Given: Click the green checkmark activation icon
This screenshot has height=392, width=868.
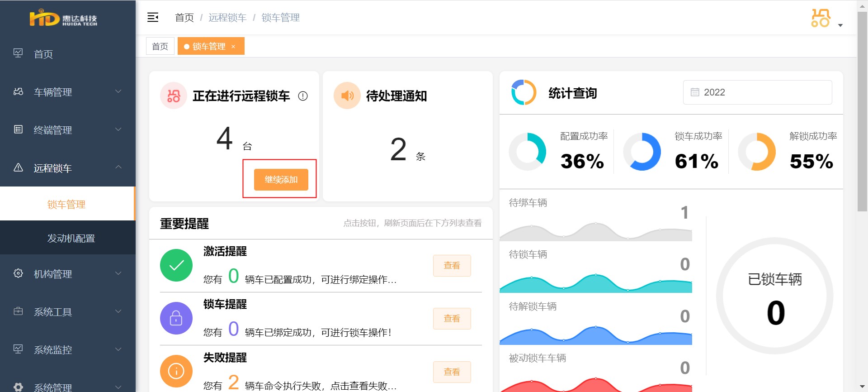Looking at the screenshot, I should pyautogui.click(x=176, y=265).
